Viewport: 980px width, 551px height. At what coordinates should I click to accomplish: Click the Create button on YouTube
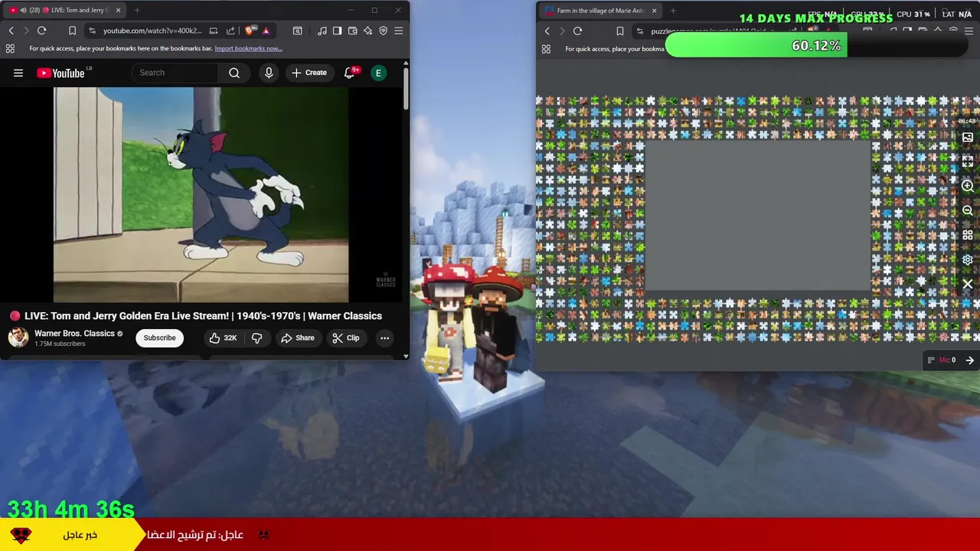click(309, 73)
